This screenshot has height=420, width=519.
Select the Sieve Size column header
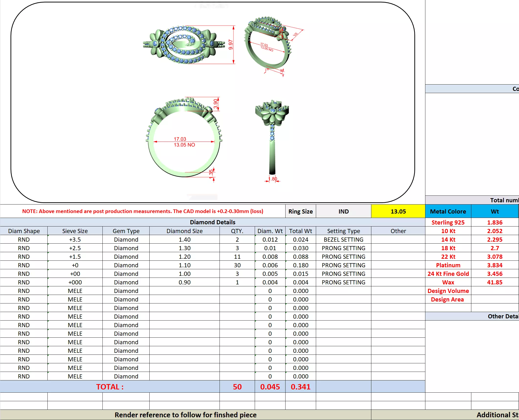point(75,231)
